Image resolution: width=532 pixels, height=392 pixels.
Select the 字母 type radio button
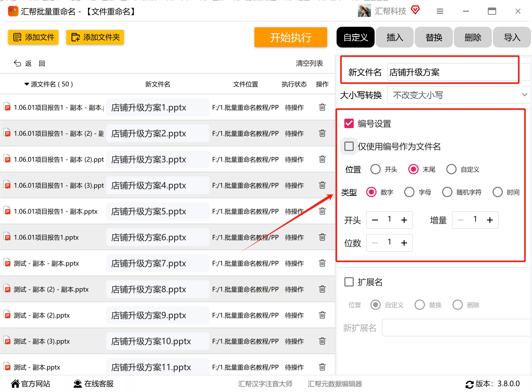tap(409, 192)
